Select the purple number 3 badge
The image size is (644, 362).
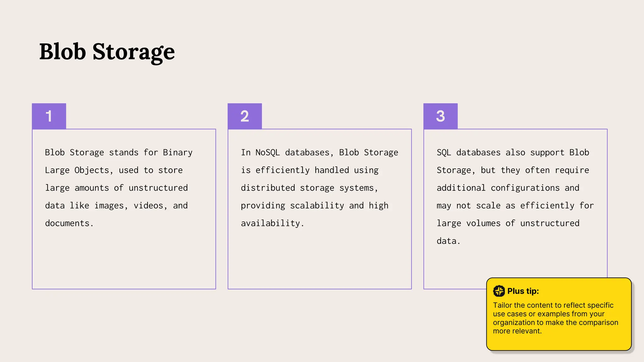tap(441, 116)
